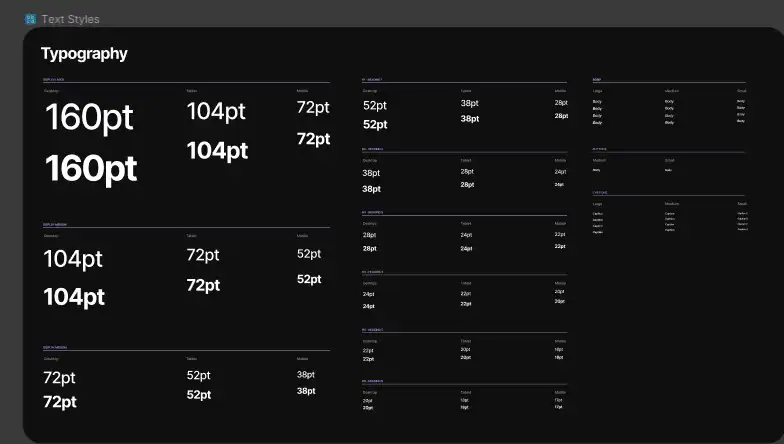Select bold 52pt in Display Medium mobile
Screen dimensions: 784x444
click(x=309, y=279)
